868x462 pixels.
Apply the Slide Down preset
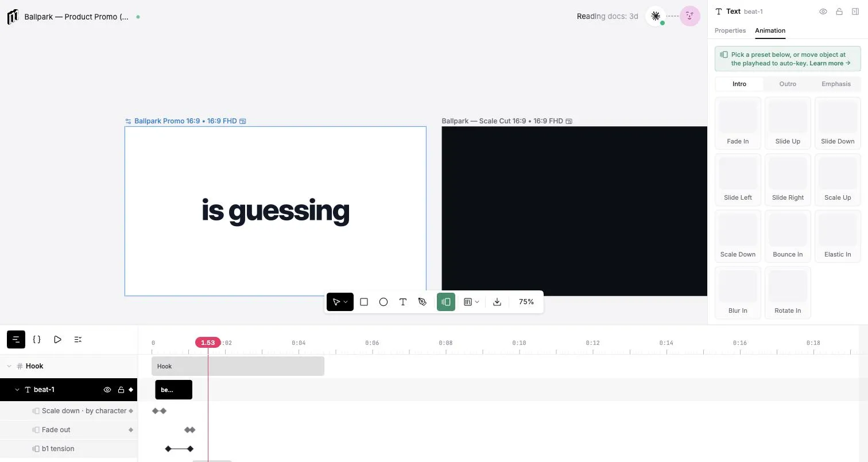[838, 123]
